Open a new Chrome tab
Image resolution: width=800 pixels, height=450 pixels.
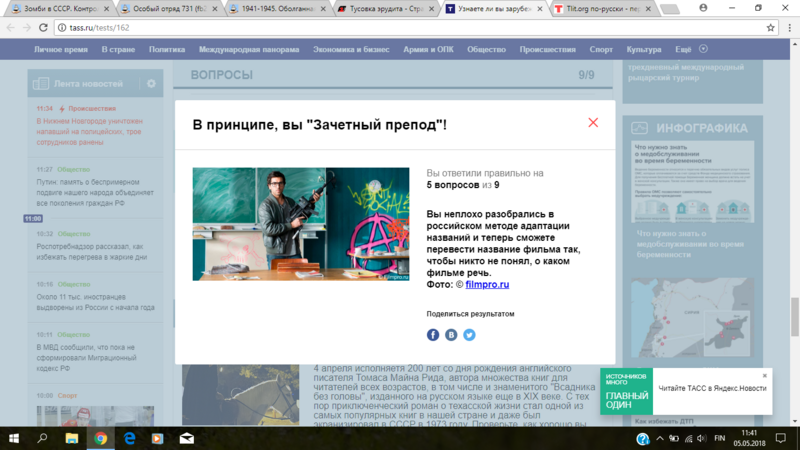pyautogui.click(x=669, y=9)
